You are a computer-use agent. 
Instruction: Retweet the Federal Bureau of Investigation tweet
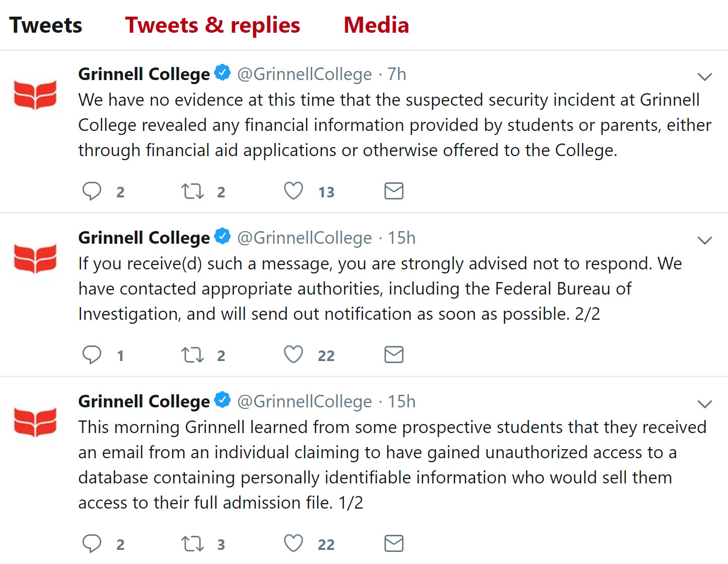[192, 355]
